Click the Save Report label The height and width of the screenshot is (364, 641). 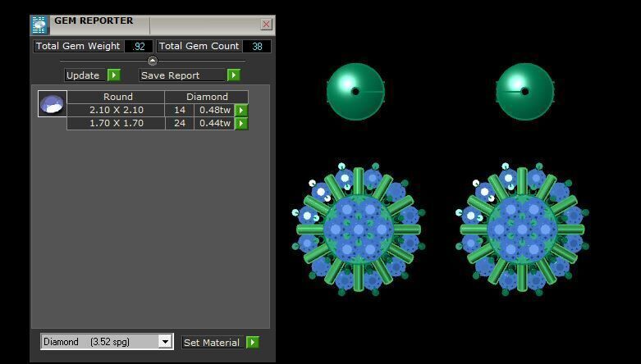(171, 75)
